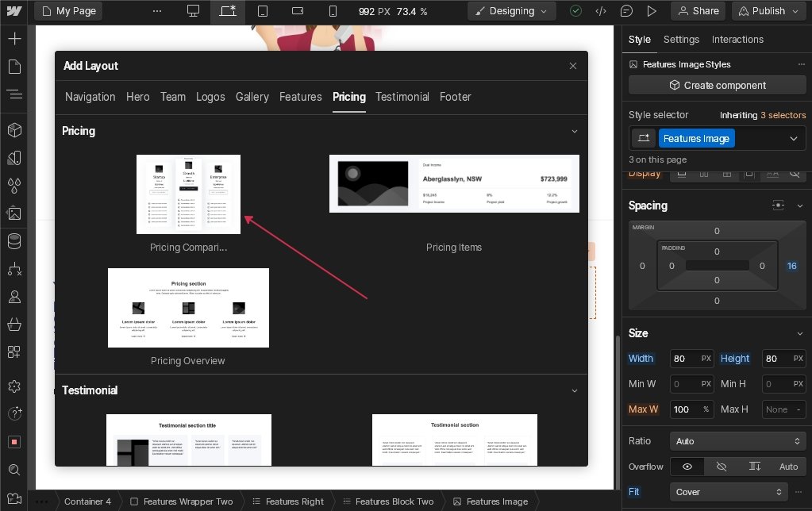Collapse the Pricing section in Add Layout
The width and height of the screenshot is (812, 511).
tap(574, 131)
